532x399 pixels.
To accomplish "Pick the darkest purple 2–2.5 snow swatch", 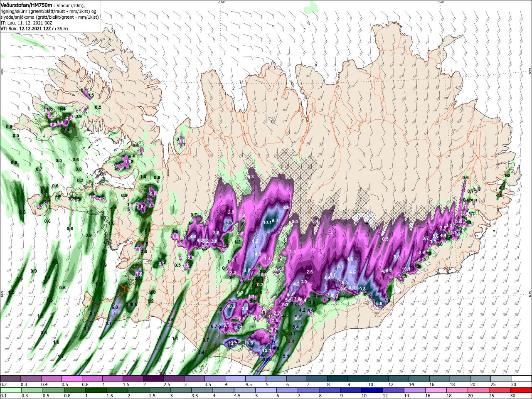I will click(153, 379).
